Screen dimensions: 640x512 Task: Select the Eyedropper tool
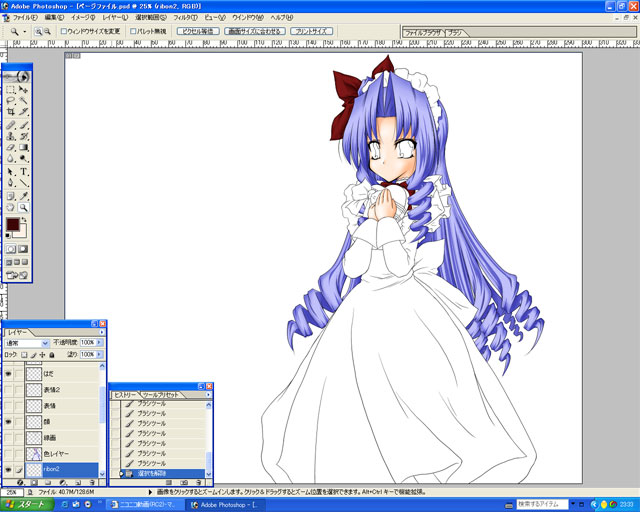[x=24, y=196]
